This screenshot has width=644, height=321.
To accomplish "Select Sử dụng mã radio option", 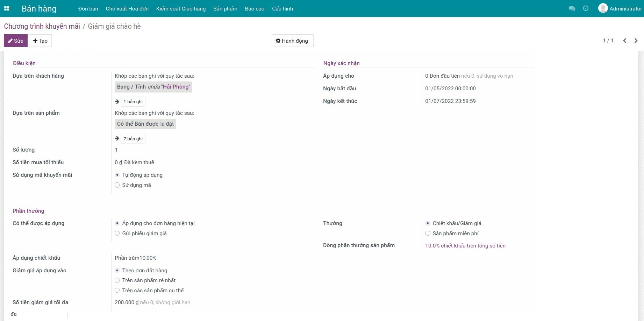I will pyautogui.click(x=117, y=185).
